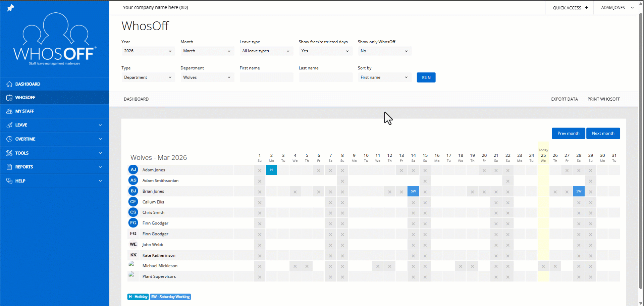644x306 pixels.
Task: Click Print WhosOff
Action: point(603,99)
